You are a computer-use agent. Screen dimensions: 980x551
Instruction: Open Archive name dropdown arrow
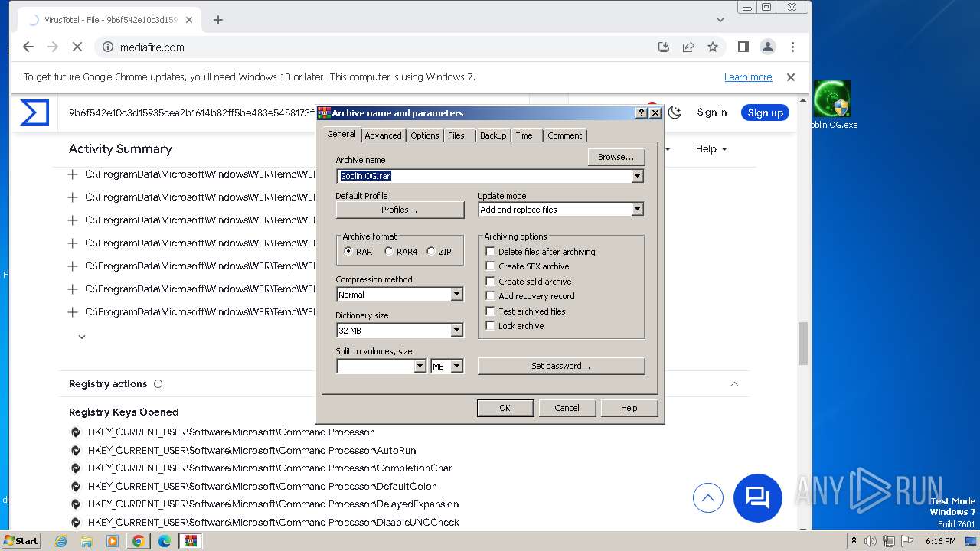tap(637, 176)
